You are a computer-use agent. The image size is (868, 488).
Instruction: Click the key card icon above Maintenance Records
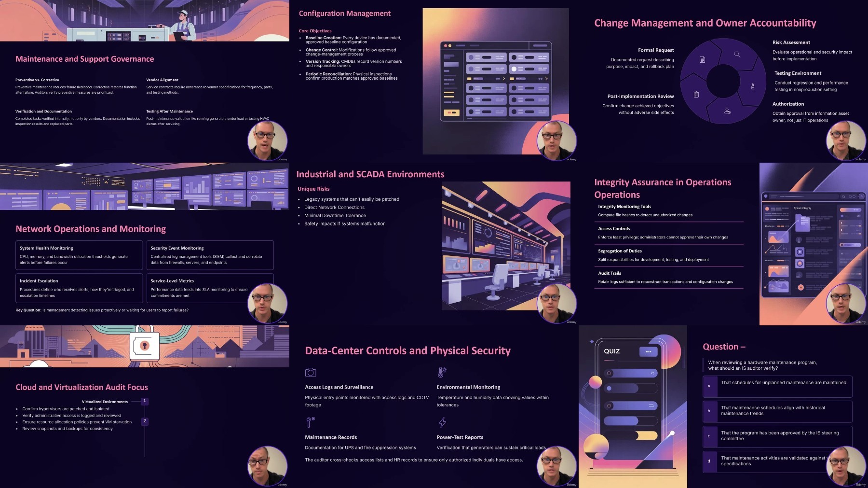[310, 422]
